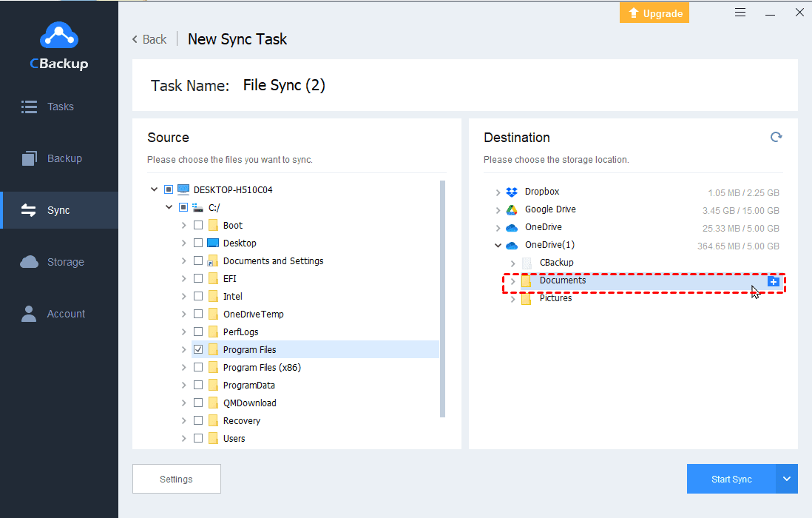Edit the Task Name field text
Image resolution: width=812 pixels, height=518 pixels.
pos(284,86)
